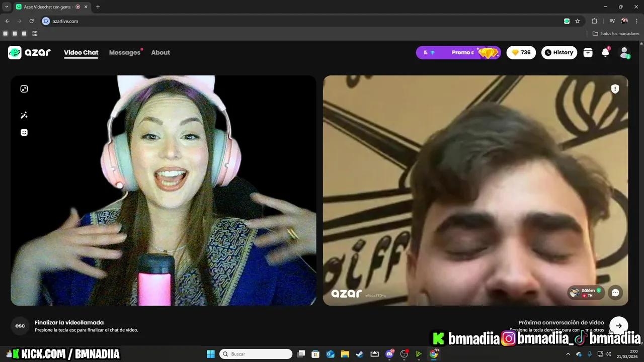644x362 pixels.
Task: Open the Chrome profile picture
Action: [x=624, y=21]
